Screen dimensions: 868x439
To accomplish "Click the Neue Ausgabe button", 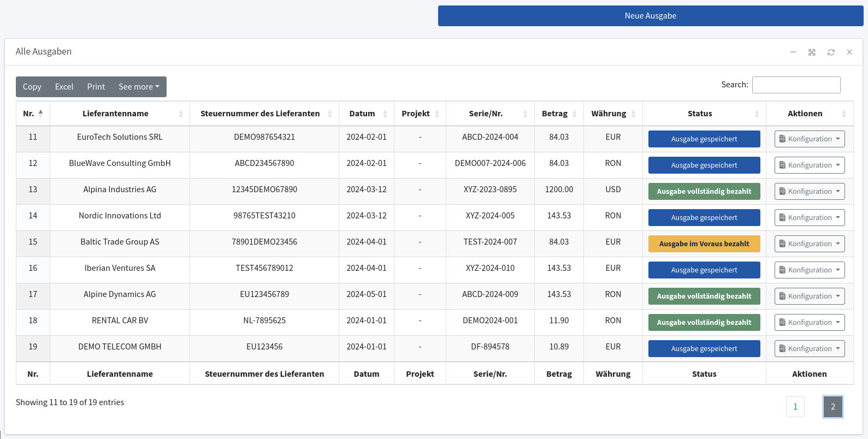I will [651, 16].
